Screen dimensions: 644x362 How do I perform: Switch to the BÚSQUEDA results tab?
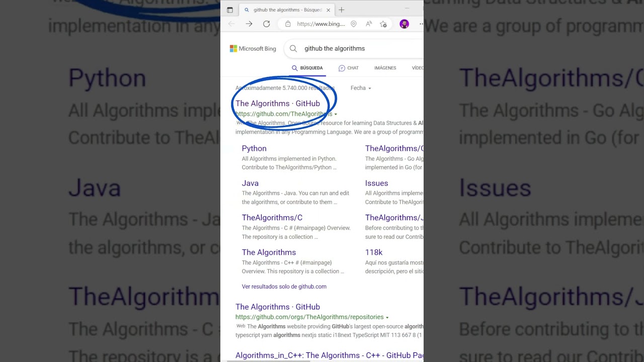click(307, 68)
